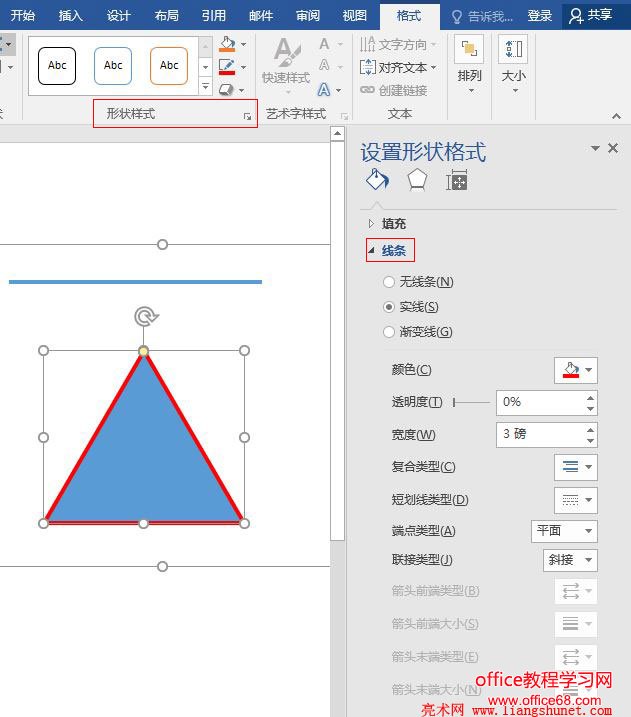Switch to the 插入 (Insert) ribbon tab
Viewport: 631px width, 717px height.
click(x=71, y=15)
